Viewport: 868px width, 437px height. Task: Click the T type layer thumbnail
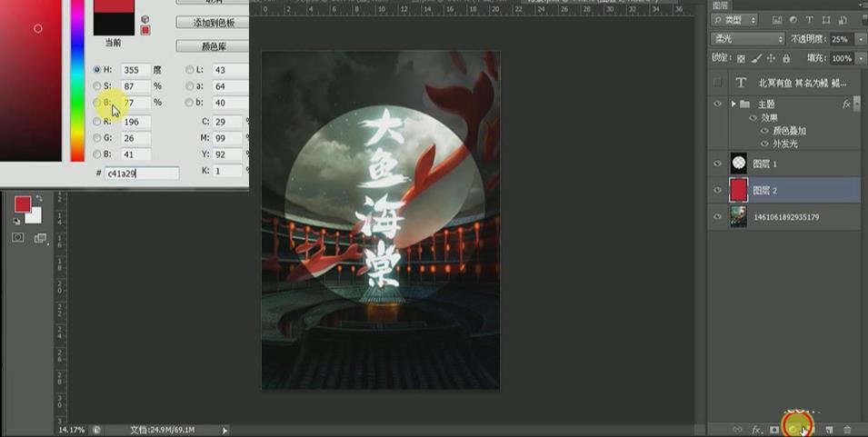coord(741,83)
